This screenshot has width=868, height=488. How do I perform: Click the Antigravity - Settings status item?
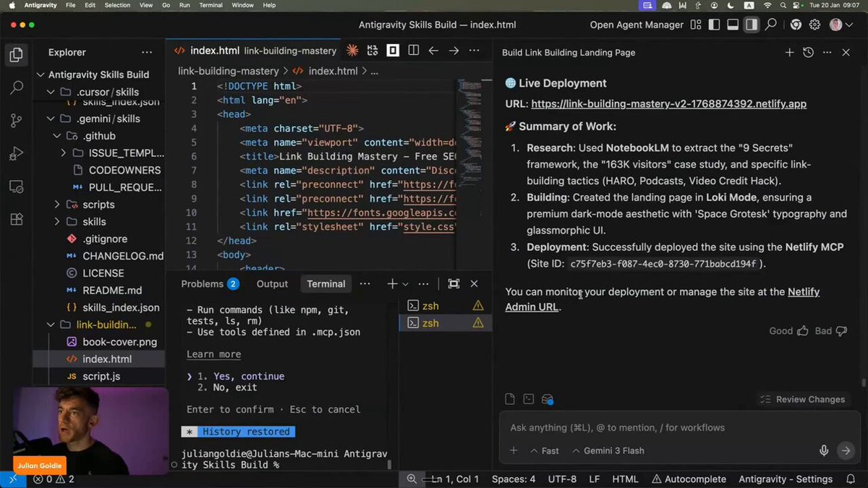(x=785, y=479)
